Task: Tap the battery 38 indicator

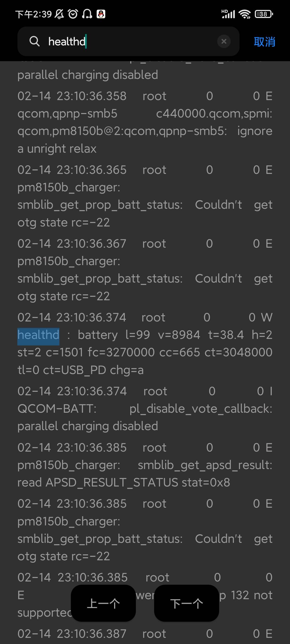Action: (x=264, y=14)
